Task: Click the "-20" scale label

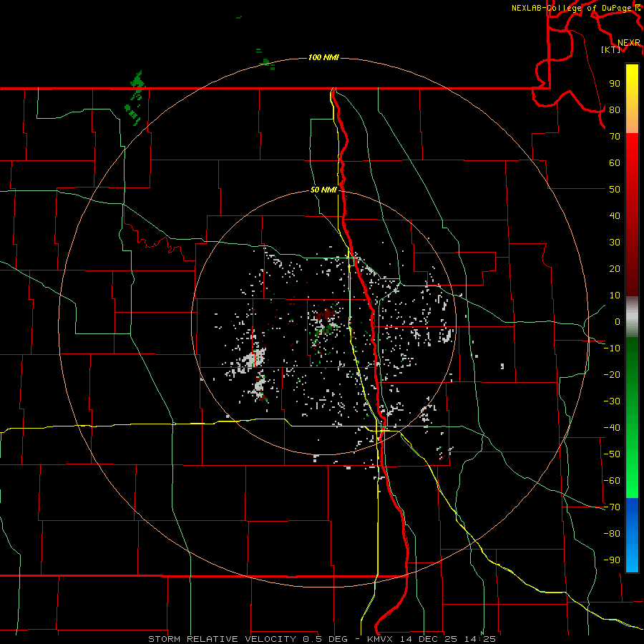Action: pos(612,374)
